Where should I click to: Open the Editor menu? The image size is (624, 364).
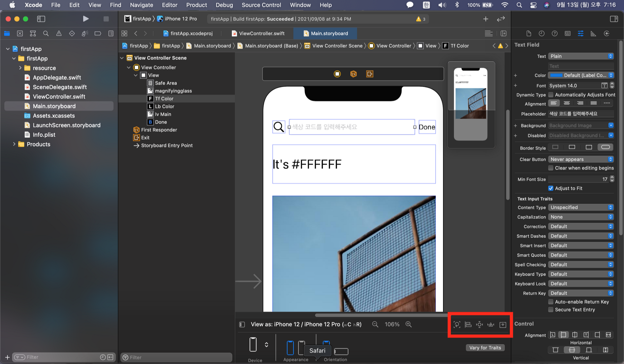(169, 5)
